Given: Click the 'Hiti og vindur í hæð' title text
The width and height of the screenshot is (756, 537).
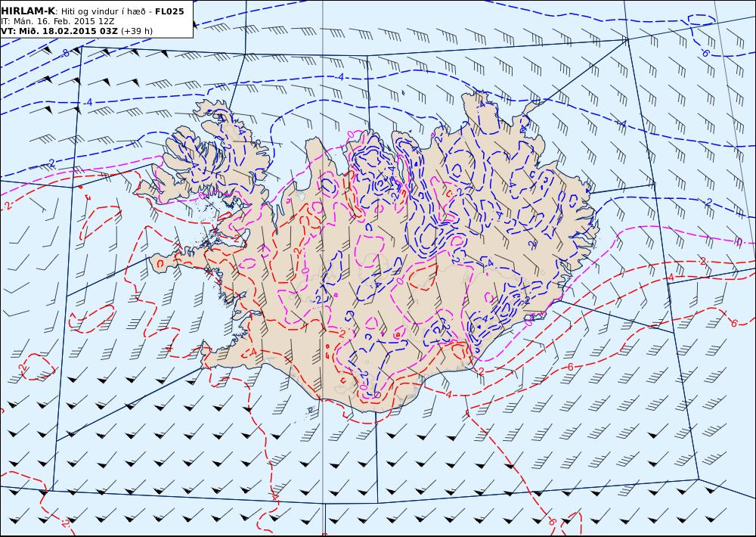Looking at the screenshot, I should pos(102,11).
